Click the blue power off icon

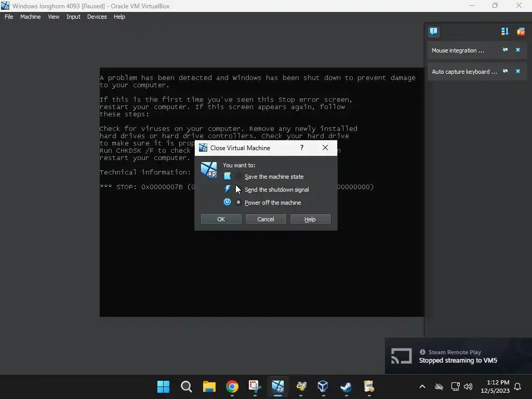pyautogui.click(x=228, y=202)
